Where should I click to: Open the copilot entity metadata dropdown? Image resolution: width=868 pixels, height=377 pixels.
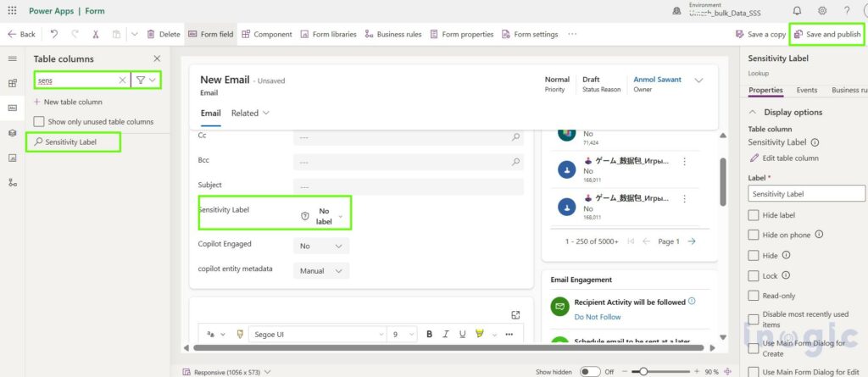[321, 271]
